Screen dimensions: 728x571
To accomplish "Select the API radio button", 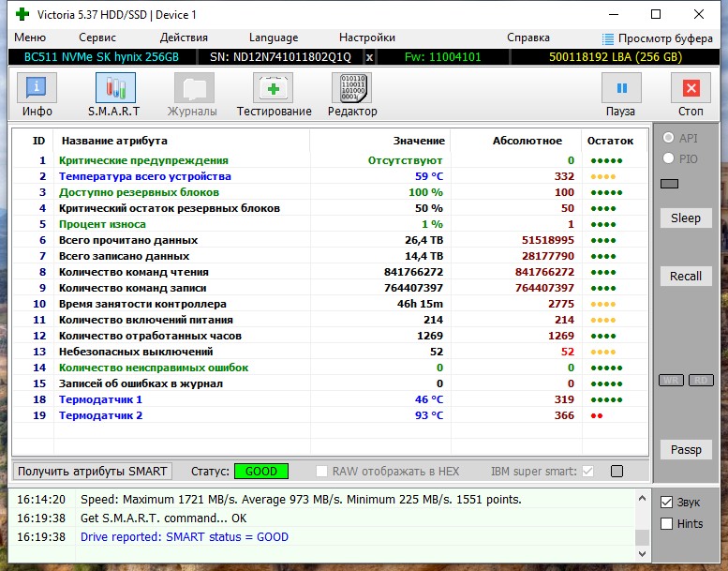I will 668,138.
